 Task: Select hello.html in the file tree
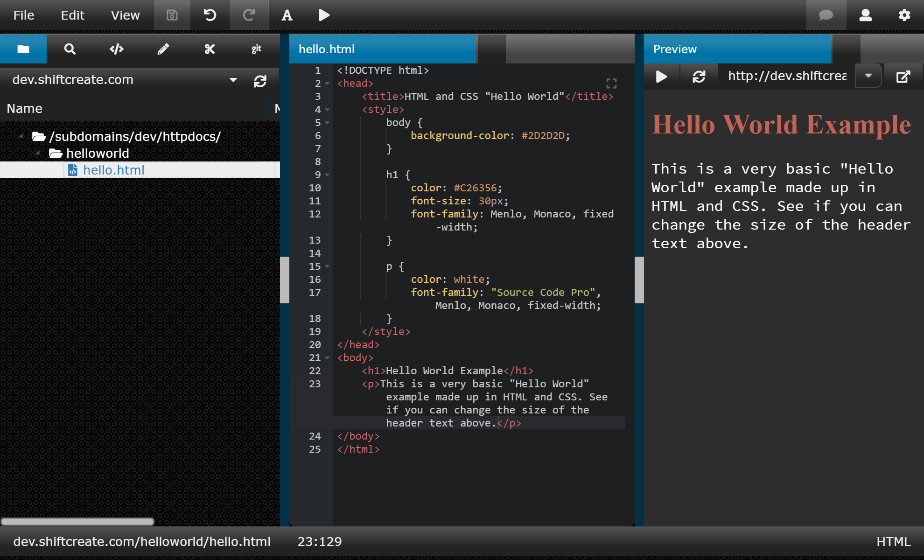(113, 170)
